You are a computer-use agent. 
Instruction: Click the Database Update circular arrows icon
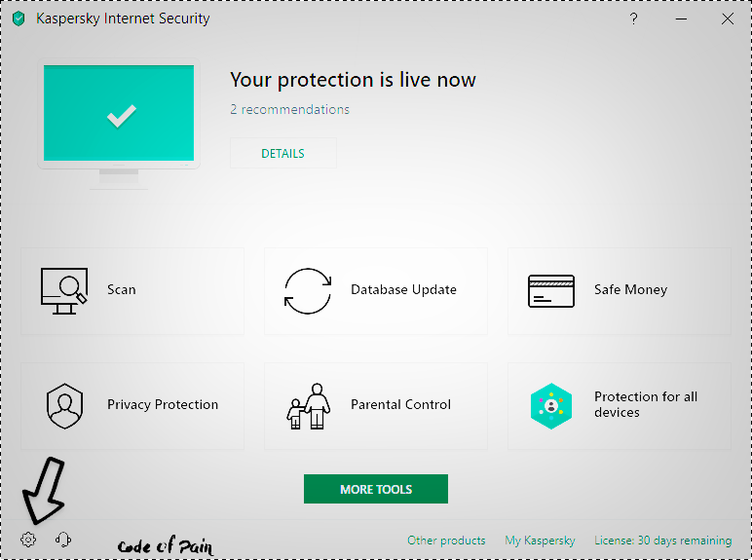pos(308,291)
